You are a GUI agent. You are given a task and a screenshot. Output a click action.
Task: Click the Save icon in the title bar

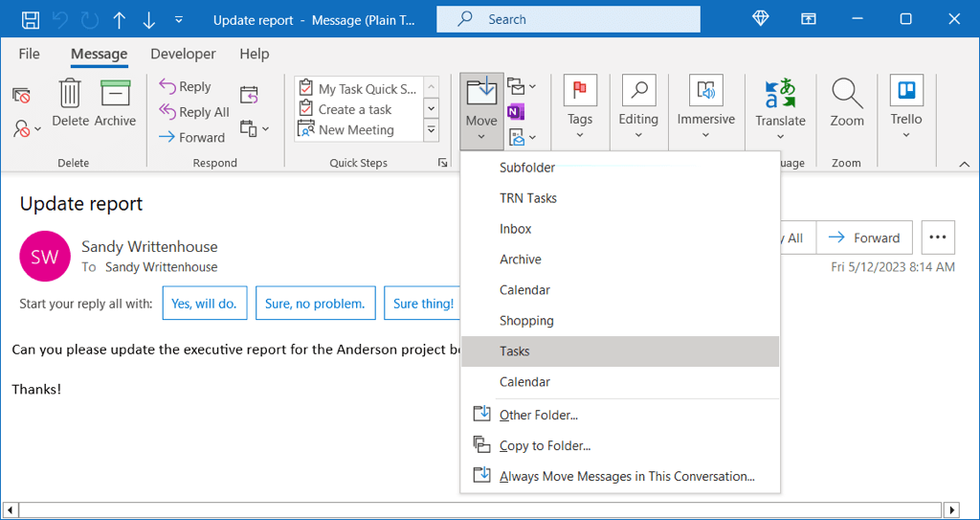click(31, 19)
